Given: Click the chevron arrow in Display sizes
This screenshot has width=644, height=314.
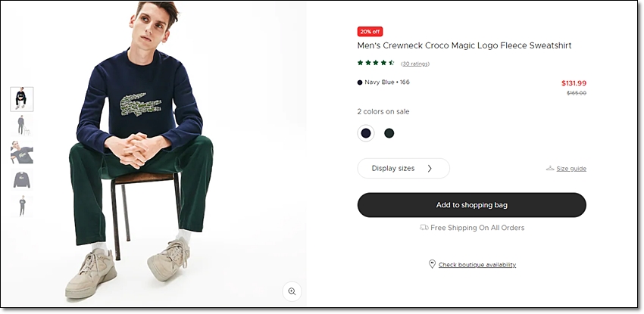Looking at the screenshot, I should [430, 169].
